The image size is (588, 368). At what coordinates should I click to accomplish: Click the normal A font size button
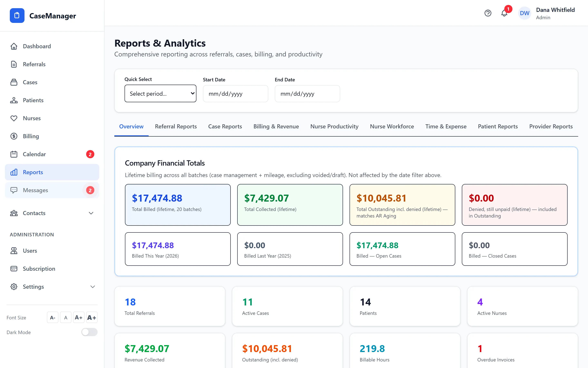tap(66, 317)
